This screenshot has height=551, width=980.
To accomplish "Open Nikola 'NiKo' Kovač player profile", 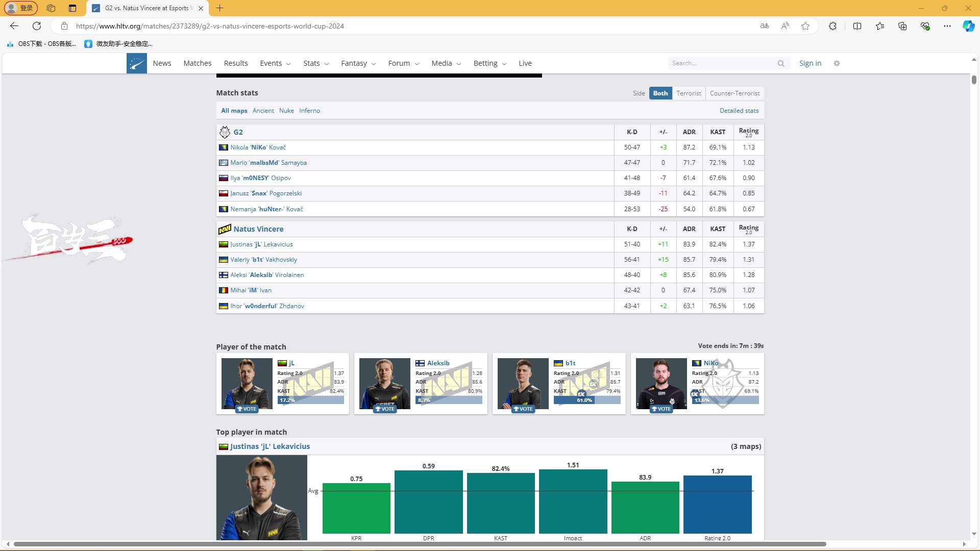I will coord(258,147).
